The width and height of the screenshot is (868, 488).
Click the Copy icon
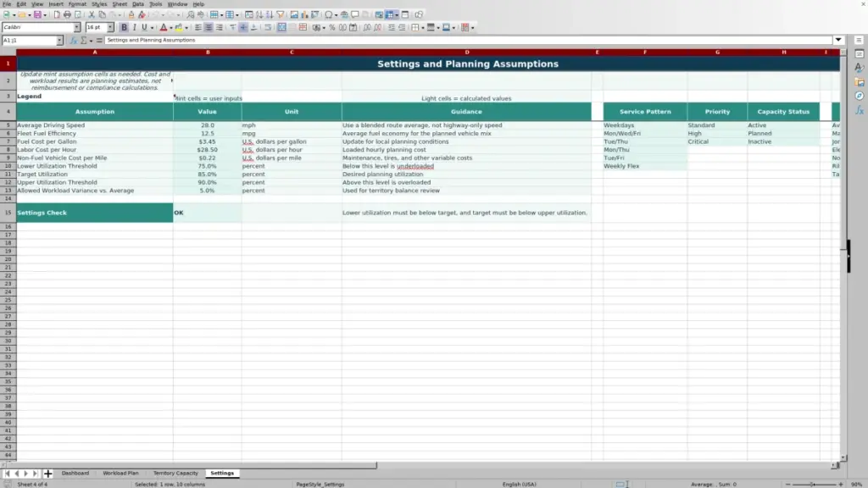(x=103, y=14)
